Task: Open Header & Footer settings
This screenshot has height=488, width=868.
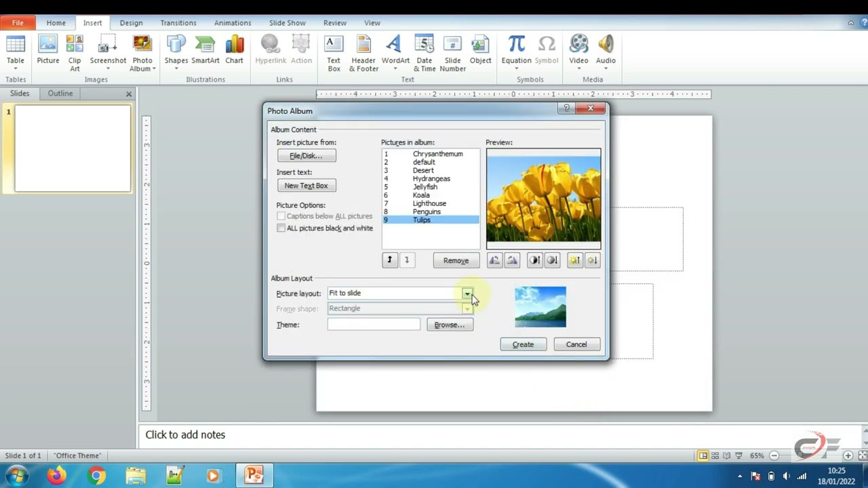Action: pyautogui.click(x=363, y=53)
